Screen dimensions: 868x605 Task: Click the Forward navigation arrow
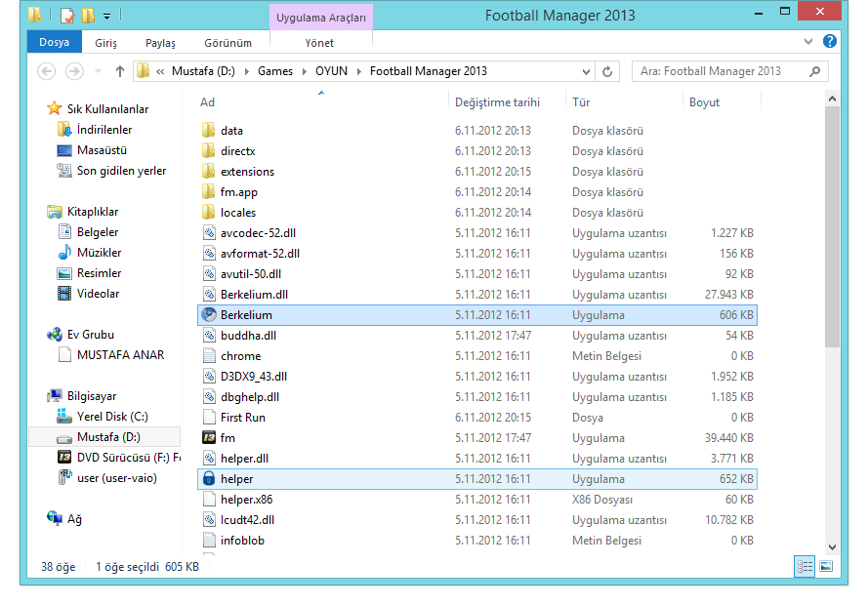coord(74,71)
